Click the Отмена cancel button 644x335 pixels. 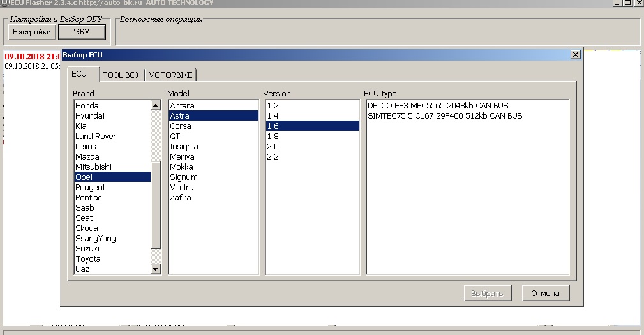[x=546, y=293]
